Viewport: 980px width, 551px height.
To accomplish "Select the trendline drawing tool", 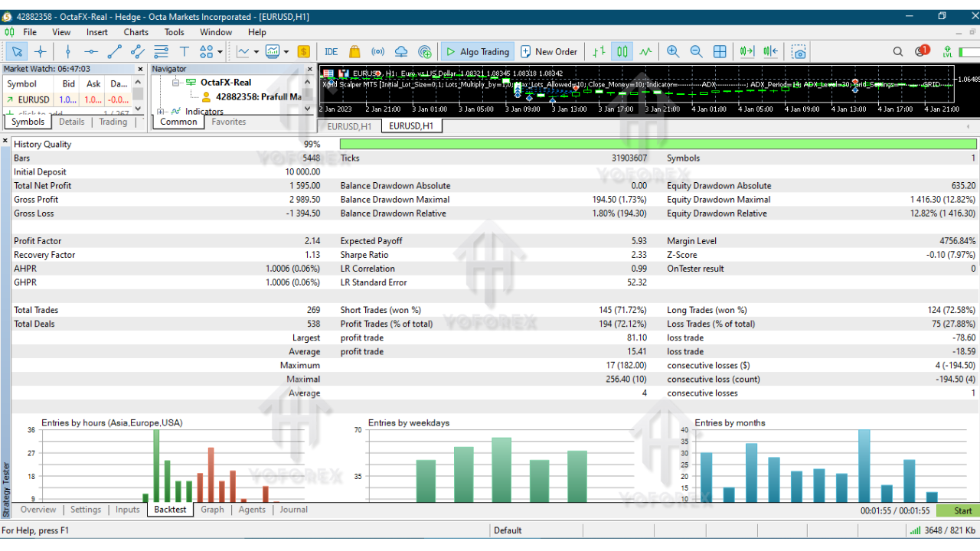I will (114, 51).
